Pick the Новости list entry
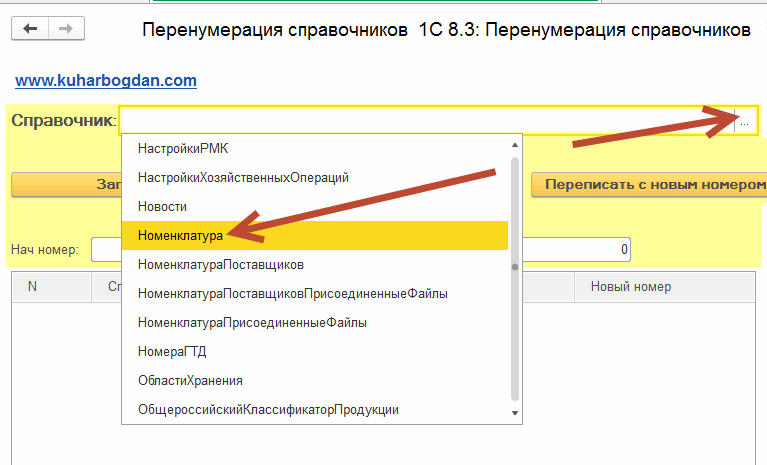 point(163,206)
